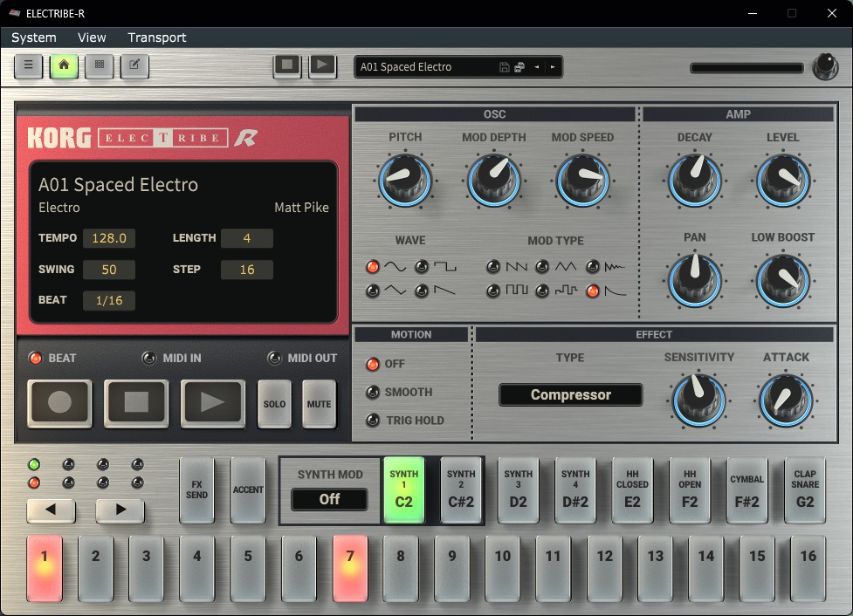Open the LENGTH value 4 field
This screenshot has height=616, width=853.
247,238
